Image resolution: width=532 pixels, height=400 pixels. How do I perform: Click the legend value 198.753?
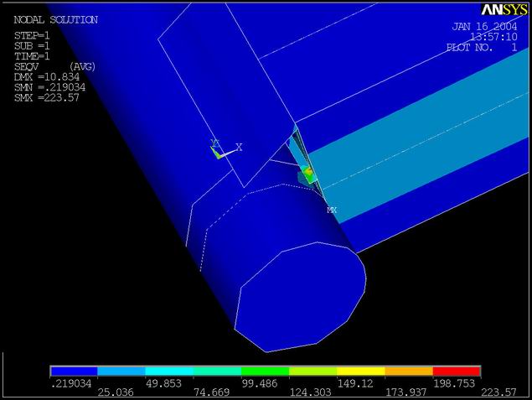point(454,383)
